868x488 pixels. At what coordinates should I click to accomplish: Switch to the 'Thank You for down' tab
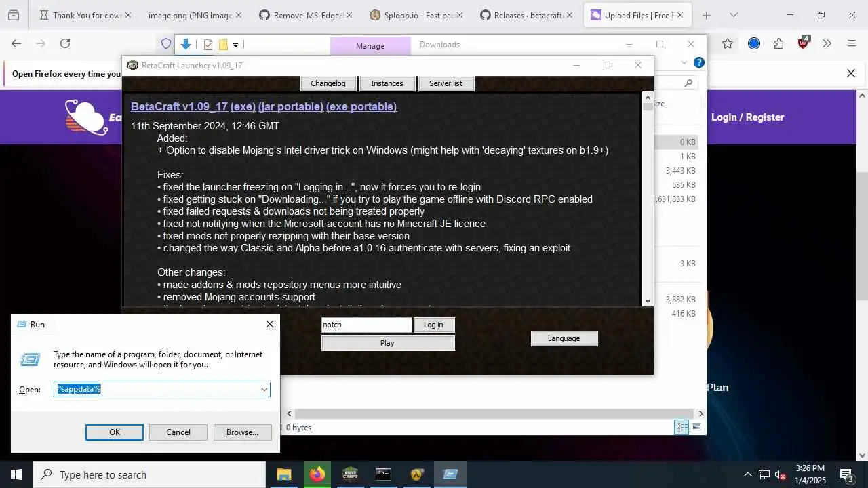(85, 15)
